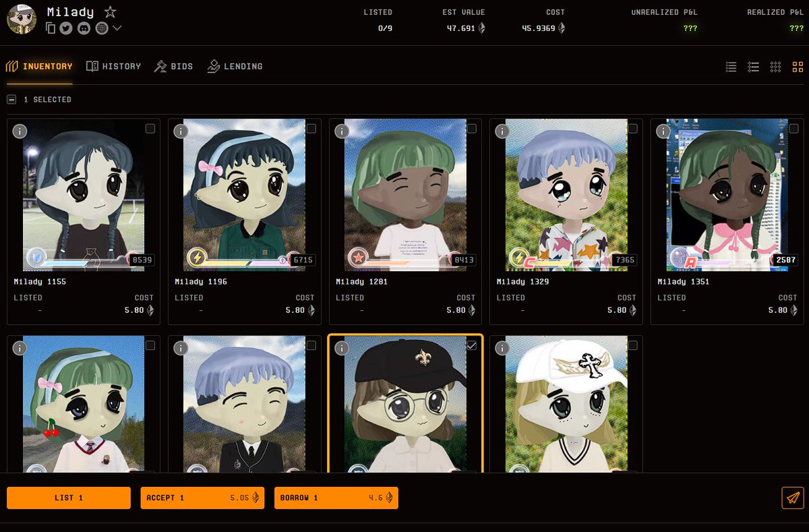Switch to the History tab

113,67
